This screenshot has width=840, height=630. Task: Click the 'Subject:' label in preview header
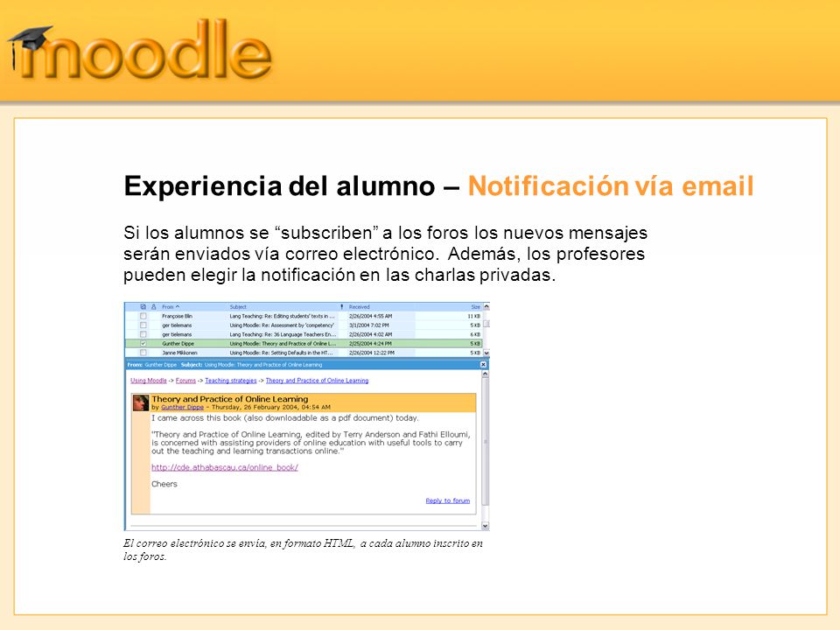point(192,364)
